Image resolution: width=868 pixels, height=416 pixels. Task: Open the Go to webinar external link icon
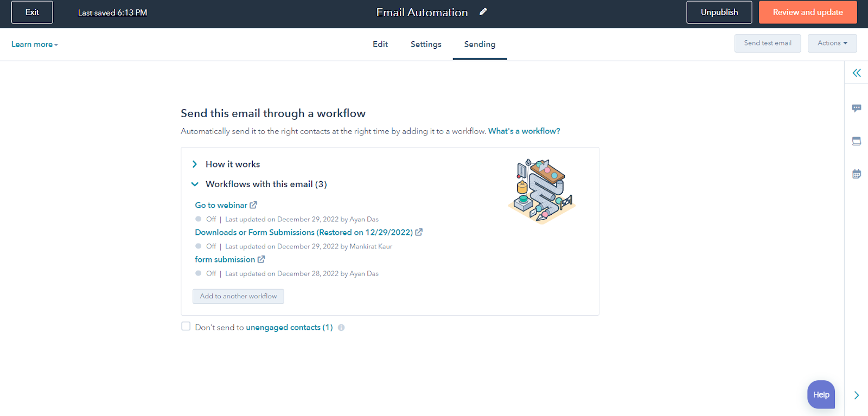(x=254, y=205)
